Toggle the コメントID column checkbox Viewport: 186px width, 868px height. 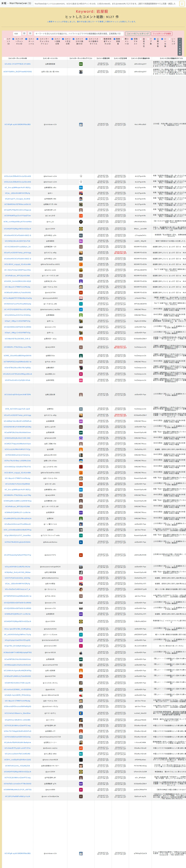[x=5, y=39]
